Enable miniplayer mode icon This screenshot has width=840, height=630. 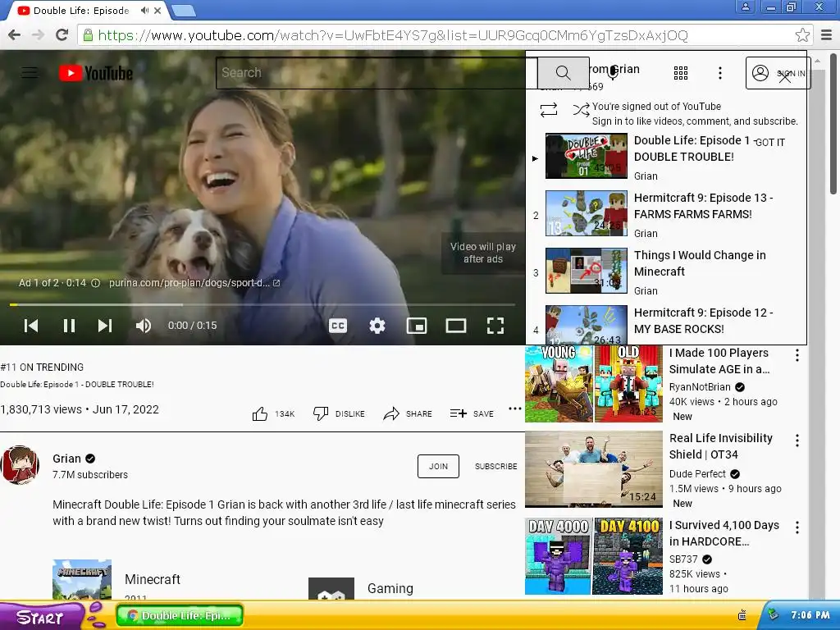(x=416, y=326)
